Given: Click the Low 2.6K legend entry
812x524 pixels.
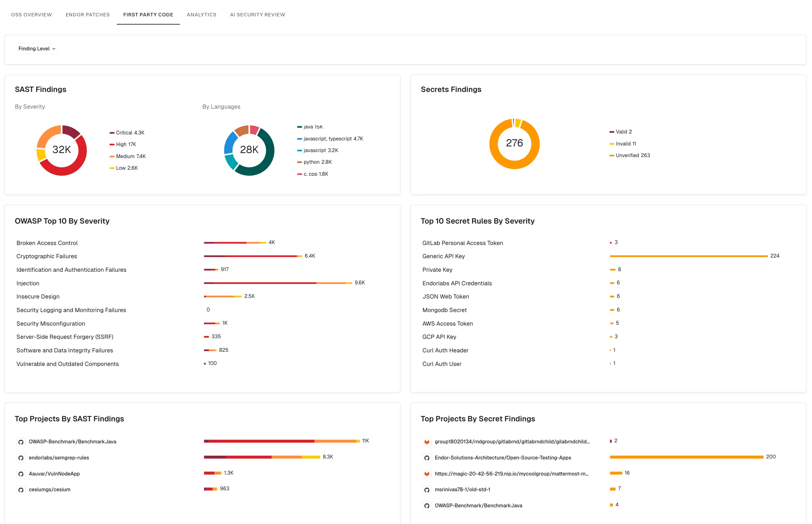Looking at the screenshot, I should pyautogui.click(x=124, y=168).
